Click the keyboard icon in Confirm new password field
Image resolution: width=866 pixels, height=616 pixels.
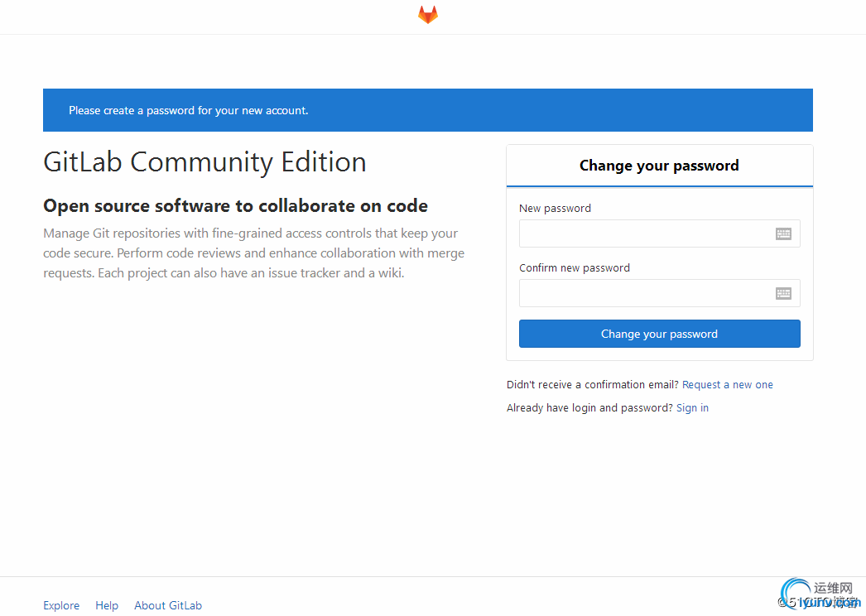(783, 293)
